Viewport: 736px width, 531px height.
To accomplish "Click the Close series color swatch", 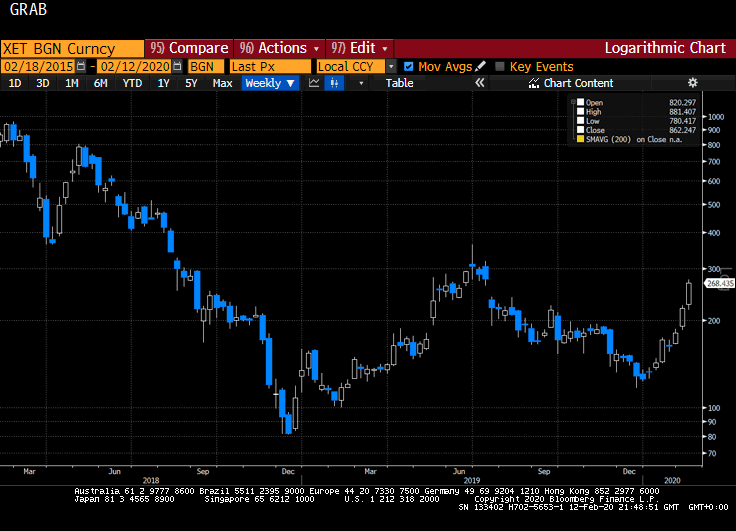I will tap(581, 130).
